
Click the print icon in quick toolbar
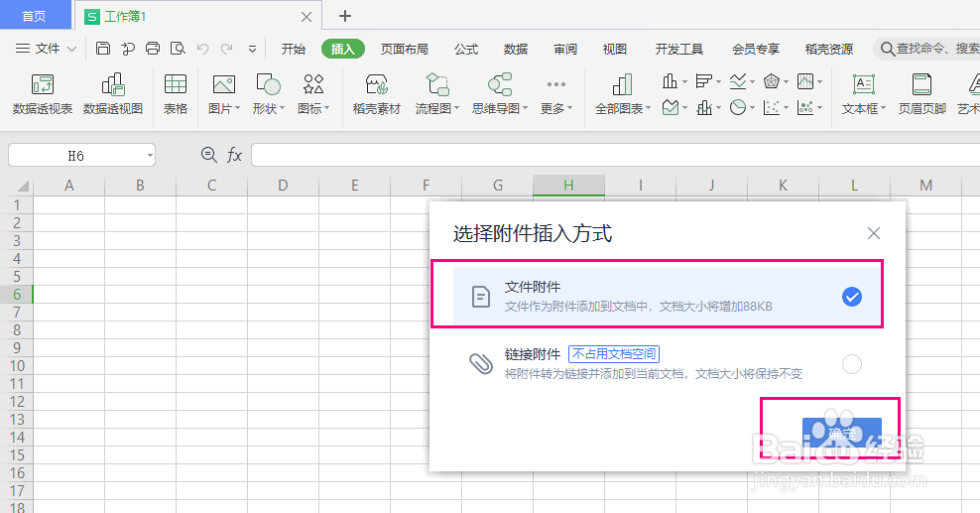153,49
